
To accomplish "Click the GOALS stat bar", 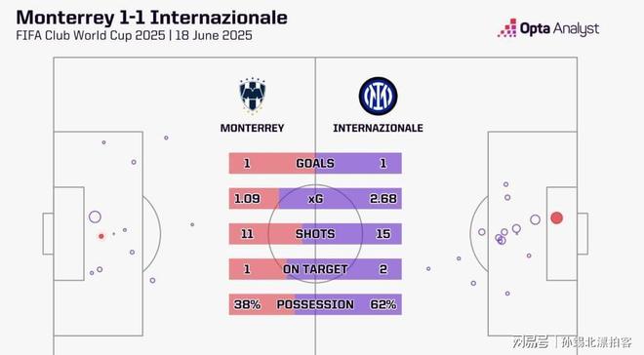I will click(x=315, y=163).
